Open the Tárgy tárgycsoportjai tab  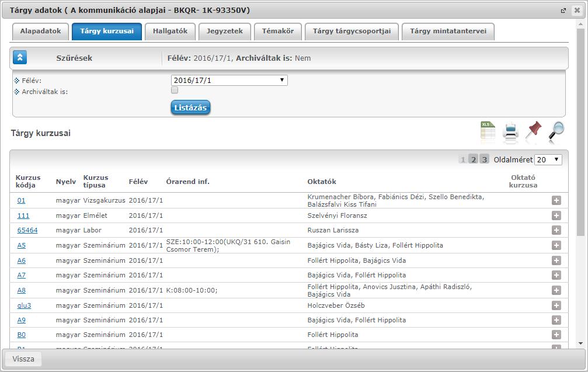pyautogui.click(x=352, y=31)
